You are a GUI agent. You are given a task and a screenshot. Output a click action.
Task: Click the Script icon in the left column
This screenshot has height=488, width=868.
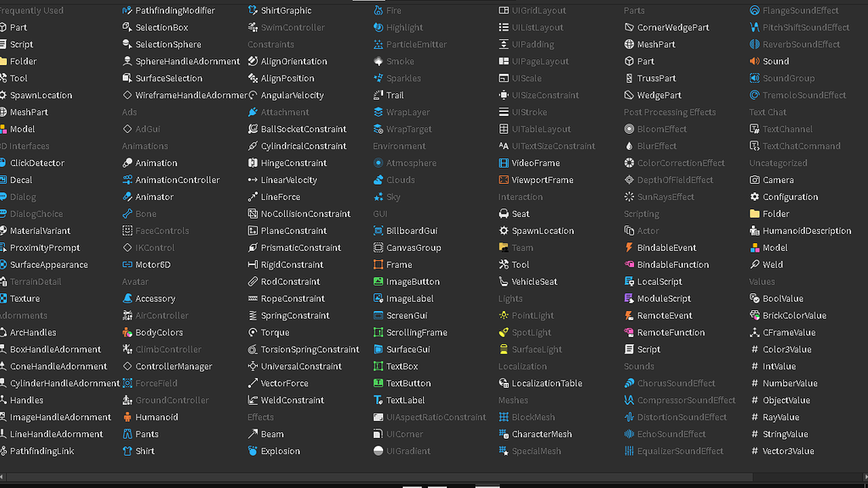click(8, 44)
